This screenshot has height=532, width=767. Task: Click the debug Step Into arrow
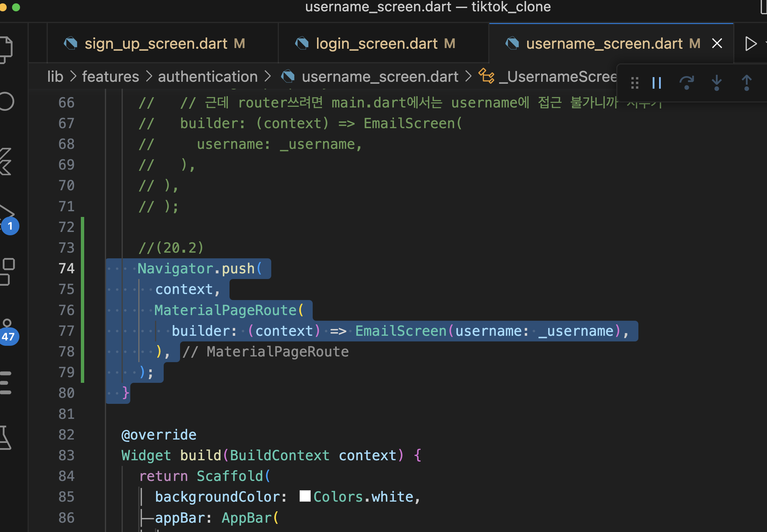pyautogui.click(x=716, y=83)
